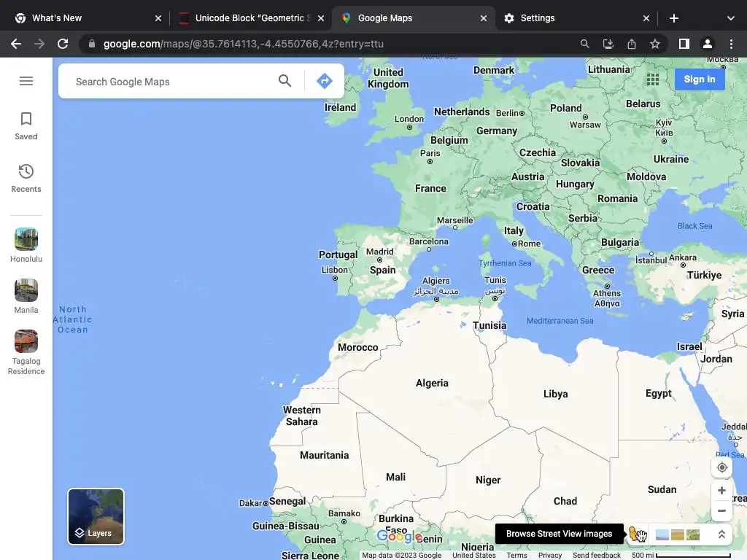Reload the page
The width and height of the screenshot is (747, 560).
63,44
